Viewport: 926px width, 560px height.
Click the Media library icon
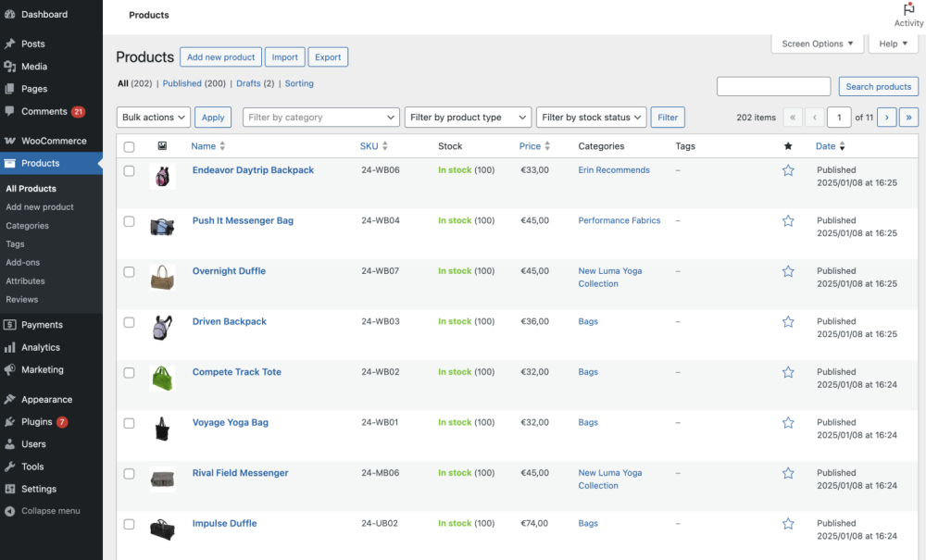9,66
